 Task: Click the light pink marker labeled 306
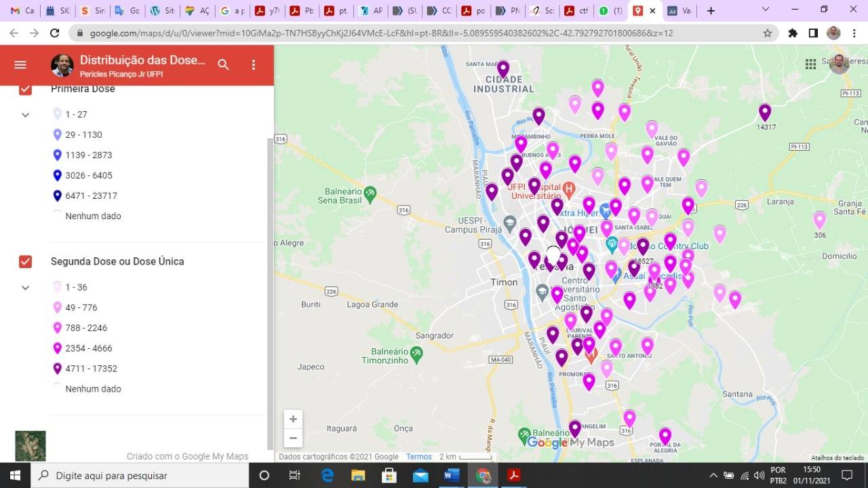tap(820, 221)
